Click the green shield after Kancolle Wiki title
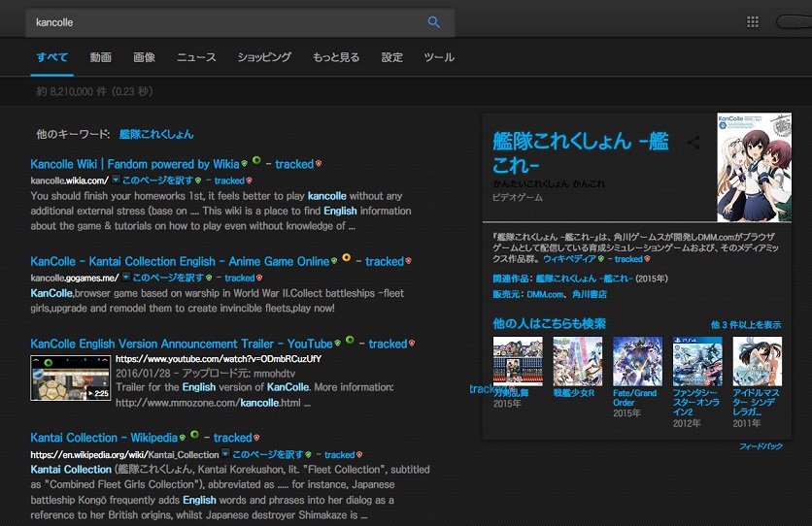This screenshot has width=812, height=526. point(245,163)
